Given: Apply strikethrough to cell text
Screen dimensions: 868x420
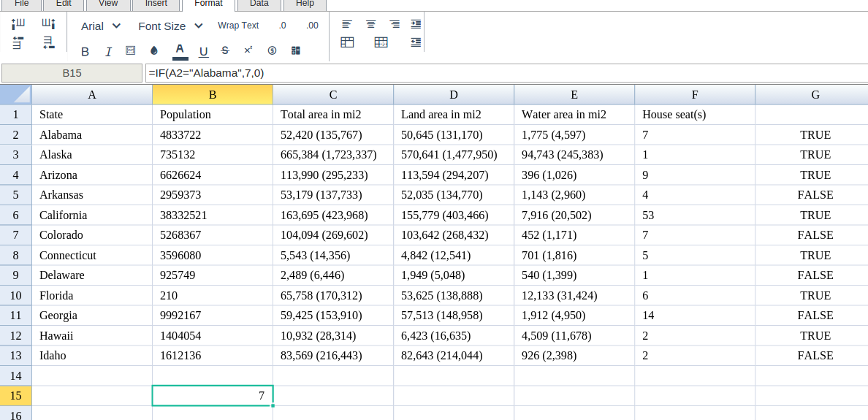Looking at the screenshot, I should (x=225, y=50).
